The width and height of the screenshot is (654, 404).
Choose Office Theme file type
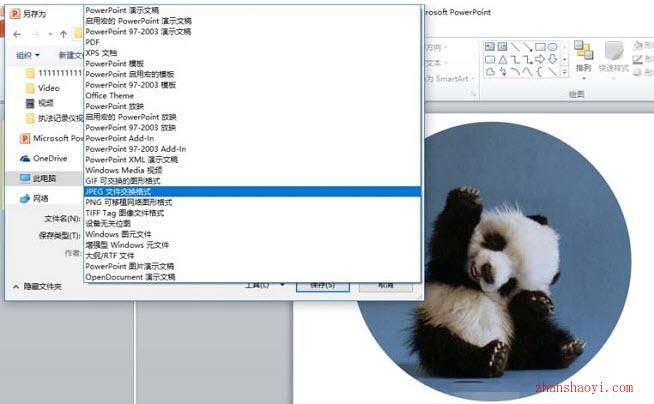pos(252,95)
